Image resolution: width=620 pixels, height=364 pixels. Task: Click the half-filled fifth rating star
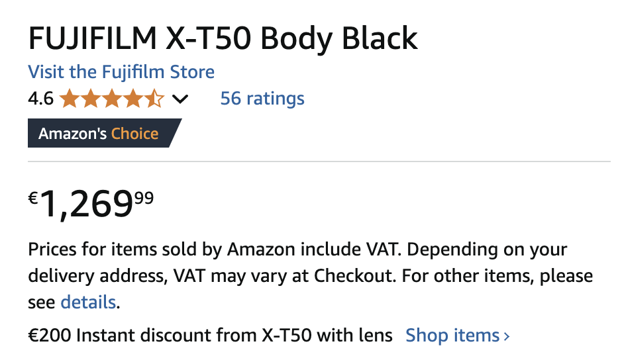(x=154, y=99)
